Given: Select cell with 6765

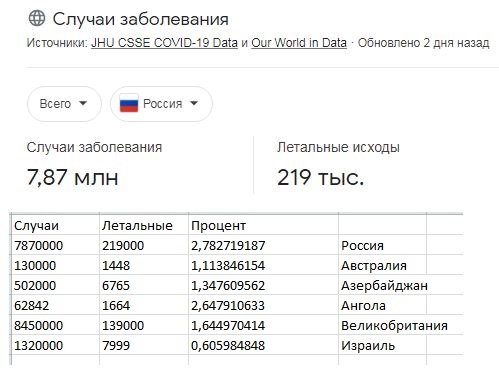Looking at the screenshot, I should tap(144, 285).
